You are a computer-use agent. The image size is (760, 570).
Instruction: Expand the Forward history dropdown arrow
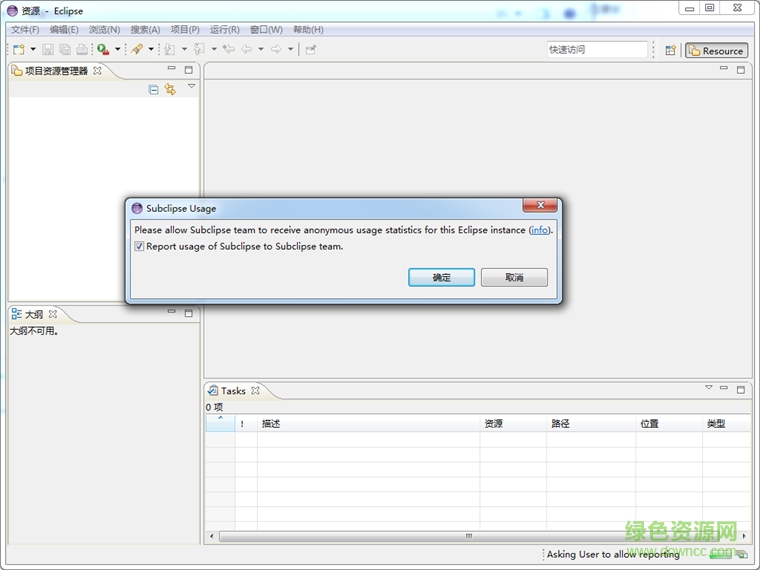pyautogui.click(x=290, y=49)
